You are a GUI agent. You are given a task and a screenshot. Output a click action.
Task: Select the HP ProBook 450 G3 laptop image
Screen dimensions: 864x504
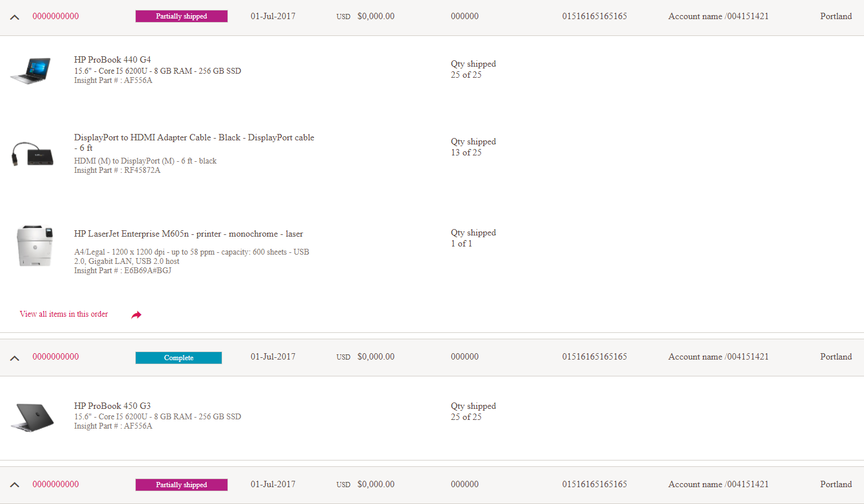click(x=32, y=417)
